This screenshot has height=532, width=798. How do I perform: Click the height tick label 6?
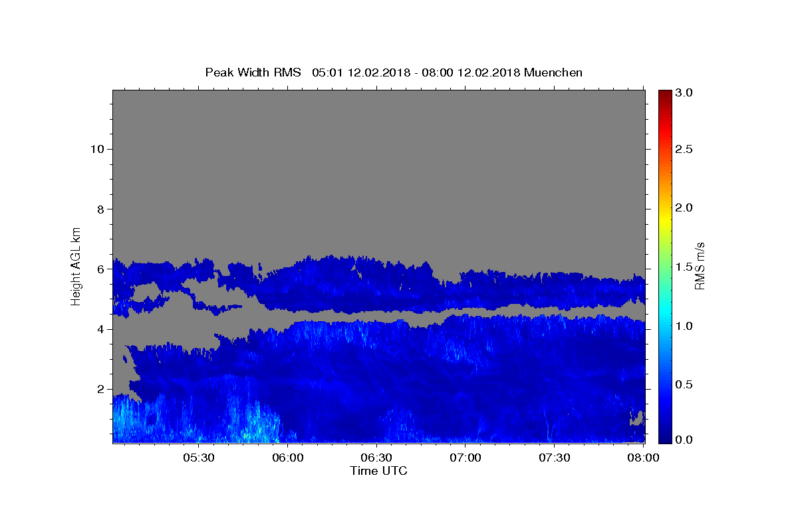(x=100, y=269)
